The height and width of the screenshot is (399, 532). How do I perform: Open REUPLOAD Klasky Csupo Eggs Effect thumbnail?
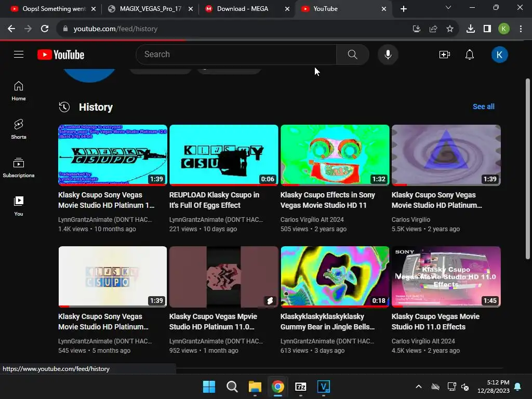[x=223, y=155]
